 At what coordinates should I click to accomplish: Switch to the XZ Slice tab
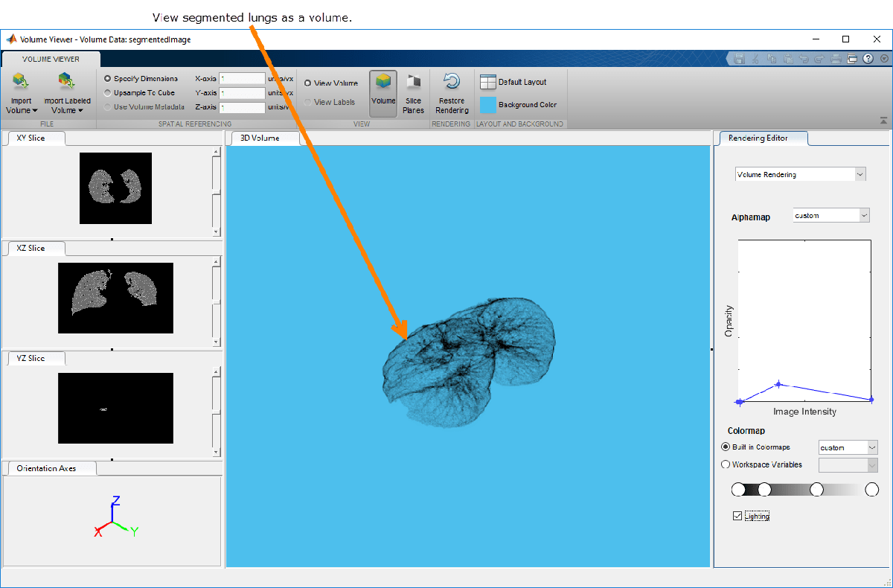pyautogui.click(x=31, y=248)
